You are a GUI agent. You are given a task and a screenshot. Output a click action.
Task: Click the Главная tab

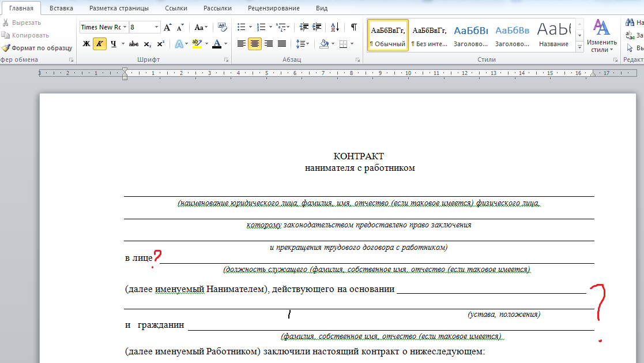point(21,8)
